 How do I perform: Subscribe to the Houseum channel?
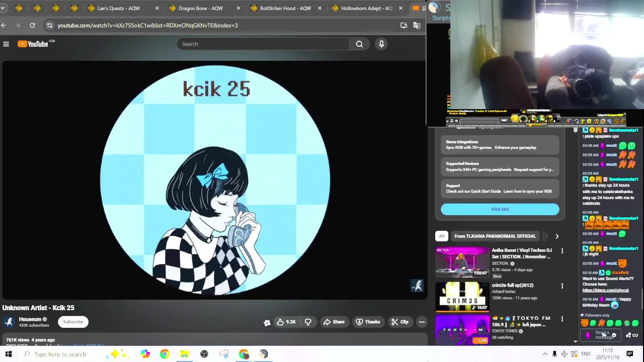click(73, 322)
